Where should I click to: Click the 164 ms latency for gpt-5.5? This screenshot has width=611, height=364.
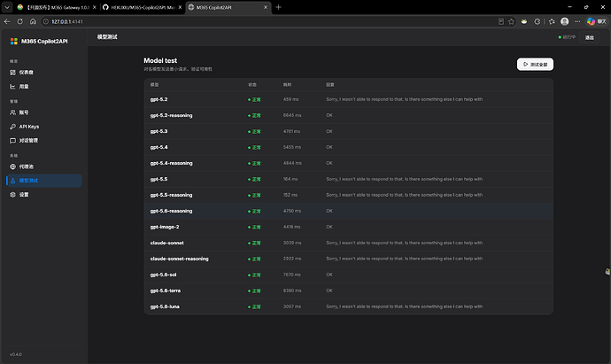point(290,179)
